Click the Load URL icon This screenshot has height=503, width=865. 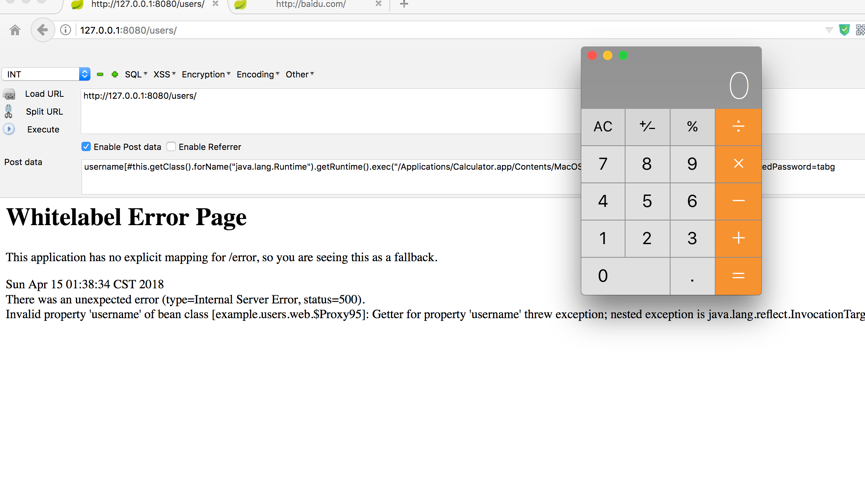[x=9, y=94]
